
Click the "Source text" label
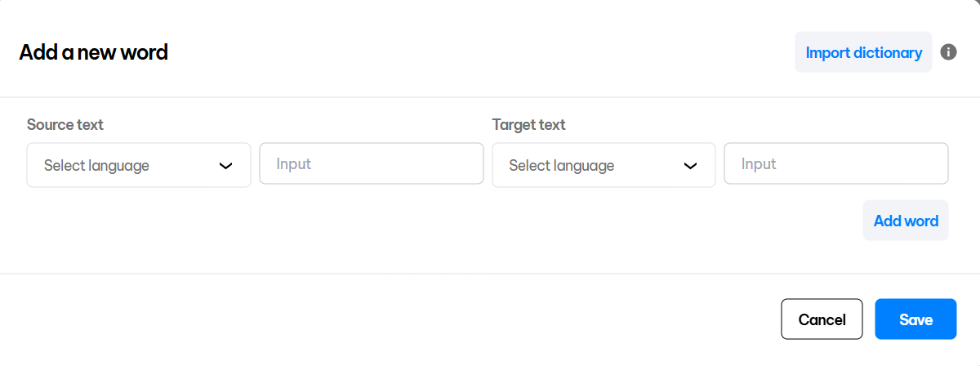(x=65, y=125)
